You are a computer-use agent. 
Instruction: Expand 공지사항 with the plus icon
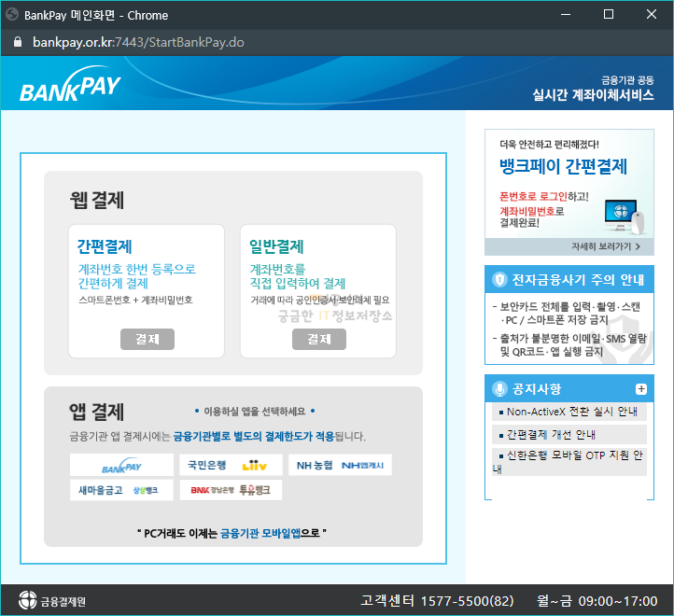coord(641,389)
